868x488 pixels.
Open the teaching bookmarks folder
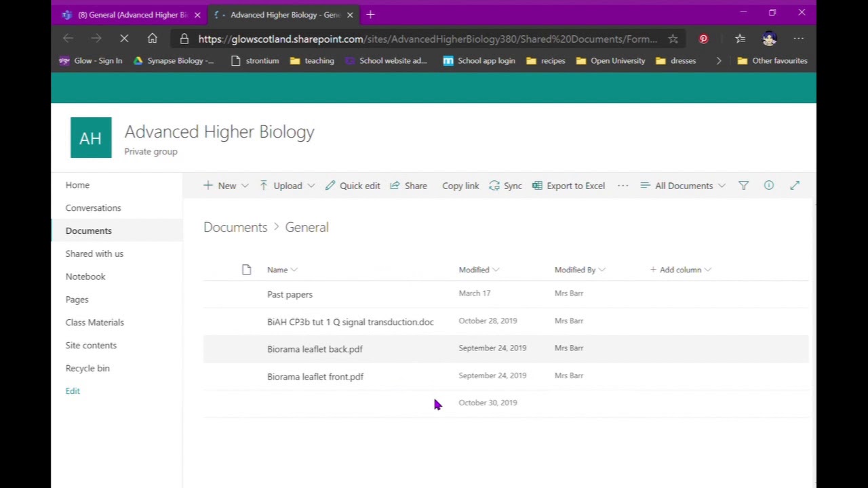tap(312, 60)
